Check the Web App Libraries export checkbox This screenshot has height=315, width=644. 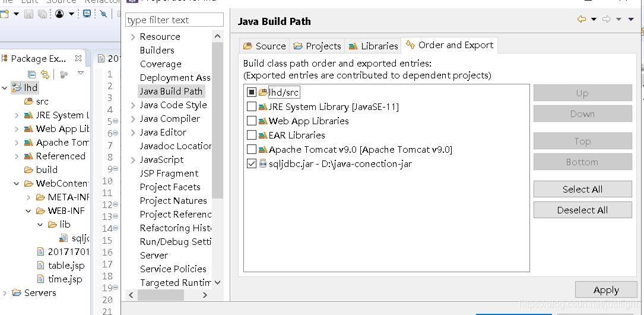tap(251, 121)
